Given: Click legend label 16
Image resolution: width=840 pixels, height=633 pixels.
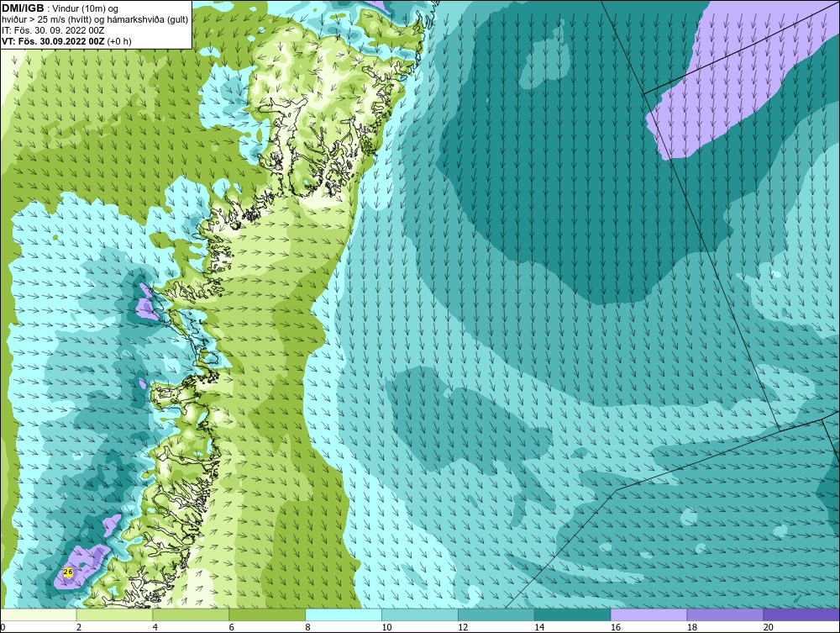Looking at the screenshot, I should pyautogui.click(x=616, y=627).
